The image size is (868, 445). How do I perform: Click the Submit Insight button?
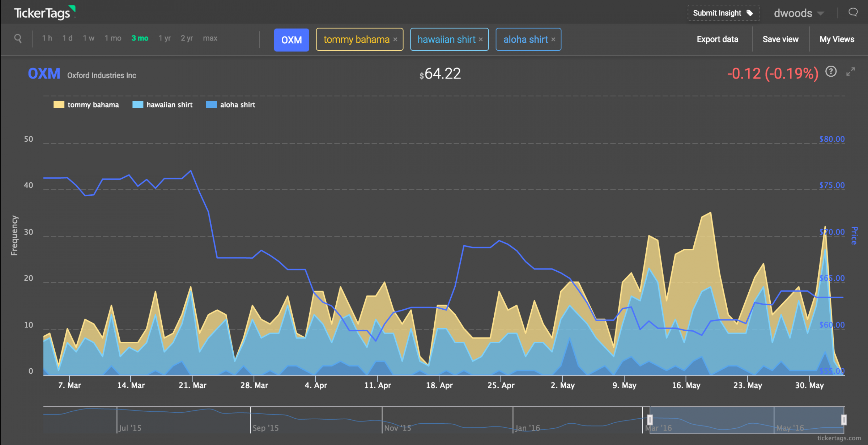(x=723, y=13)
